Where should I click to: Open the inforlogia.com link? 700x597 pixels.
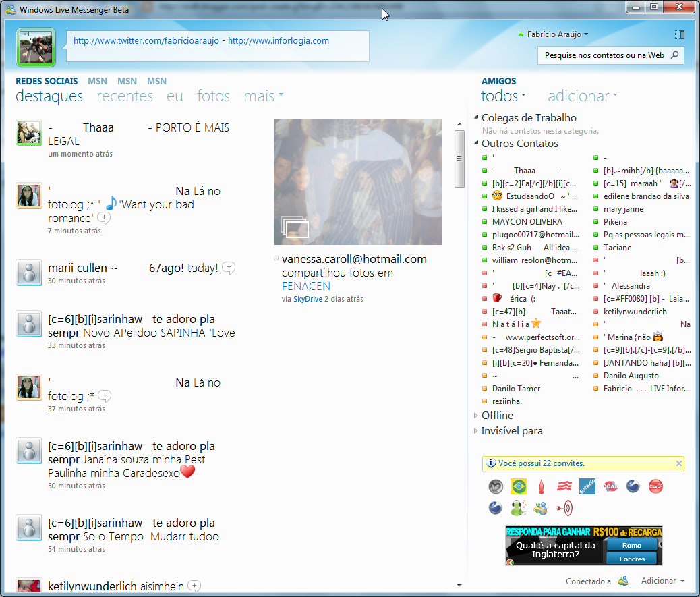[x=279, y=40]
